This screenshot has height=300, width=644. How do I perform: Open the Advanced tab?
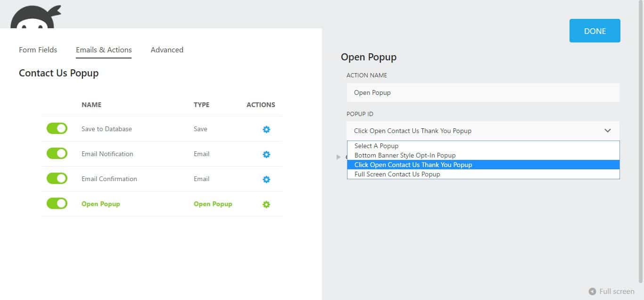167,50
